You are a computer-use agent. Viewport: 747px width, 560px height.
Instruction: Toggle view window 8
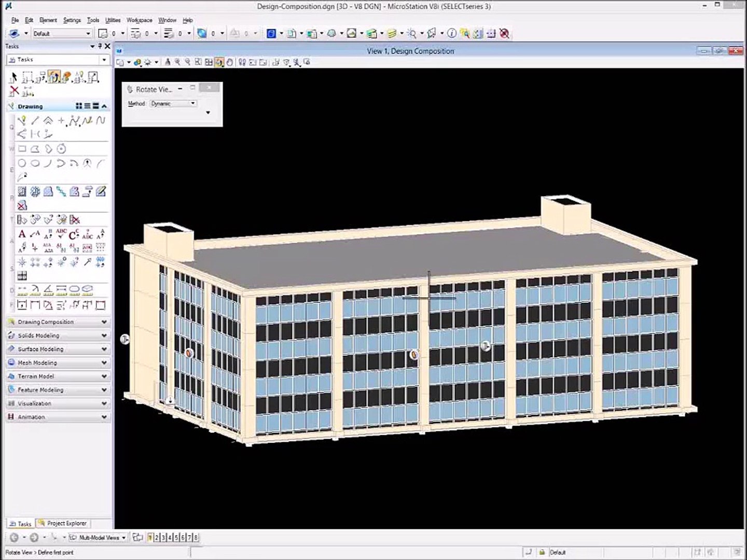tap(196, 538)
